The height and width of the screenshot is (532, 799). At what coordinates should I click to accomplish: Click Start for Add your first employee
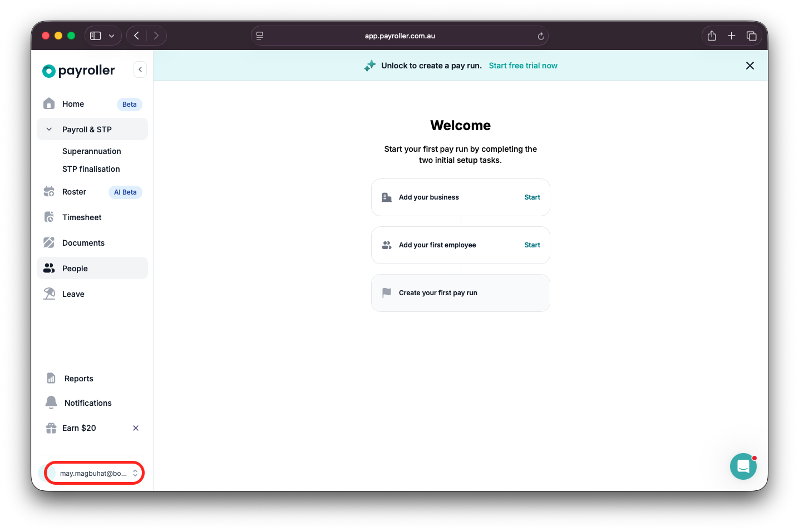point(532,245)
